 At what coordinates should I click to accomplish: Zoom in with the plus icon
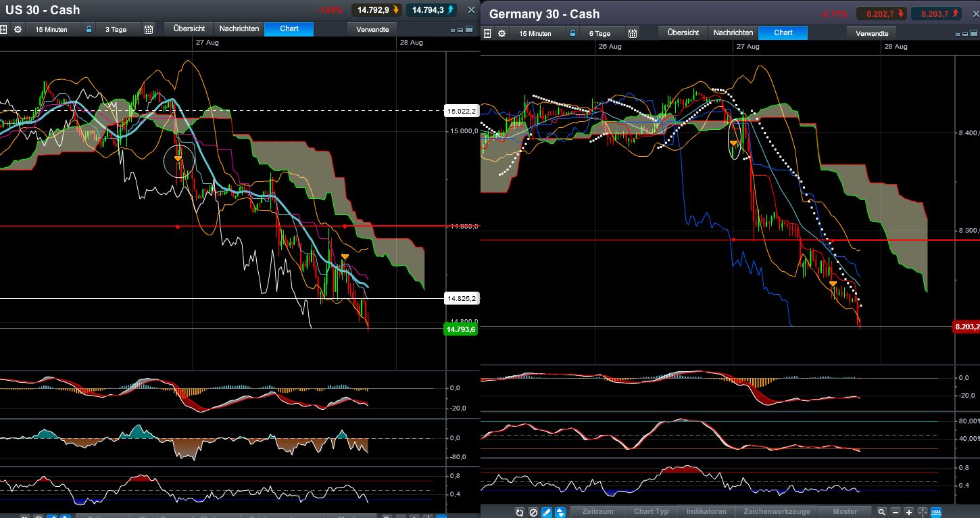(909, 512)
